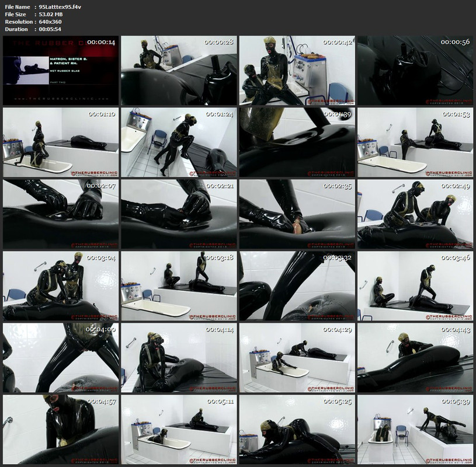Click the "Resolution" label
This screenshot has width=476, height=467.
pos(19,22)
